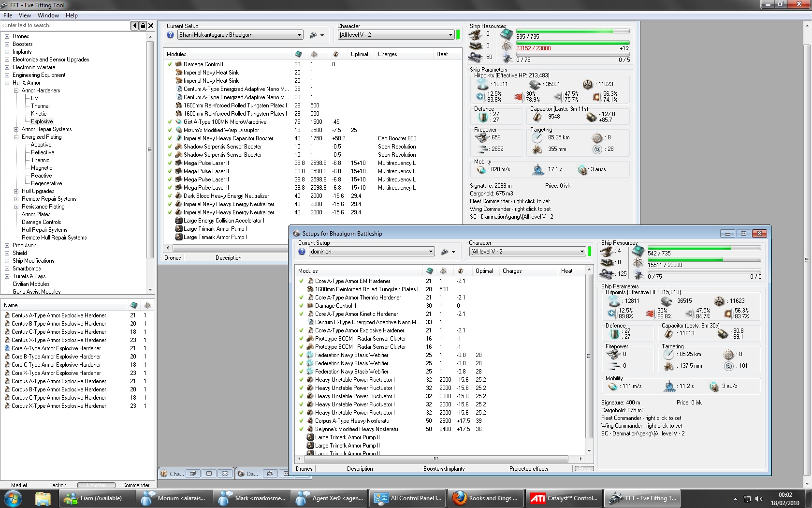Open the Window menu
812x508 pixels.
pos(48,15)
